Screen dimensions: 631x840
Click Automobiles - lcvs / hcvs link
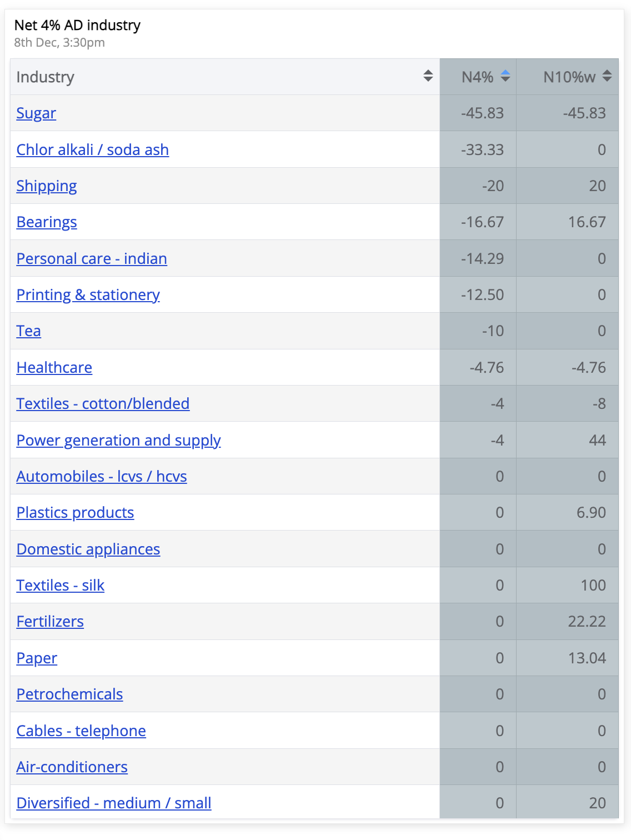coord(102,477)
